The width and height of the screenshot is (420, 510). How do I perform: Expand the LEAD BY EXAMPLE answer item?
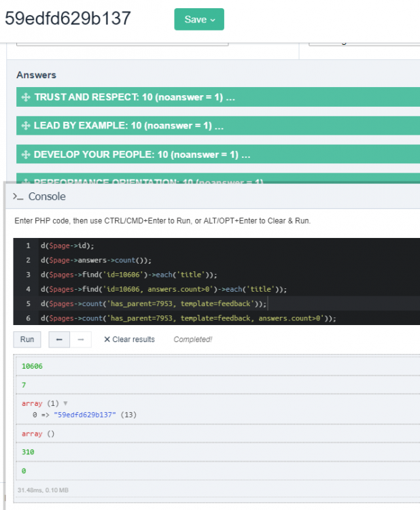129,126
